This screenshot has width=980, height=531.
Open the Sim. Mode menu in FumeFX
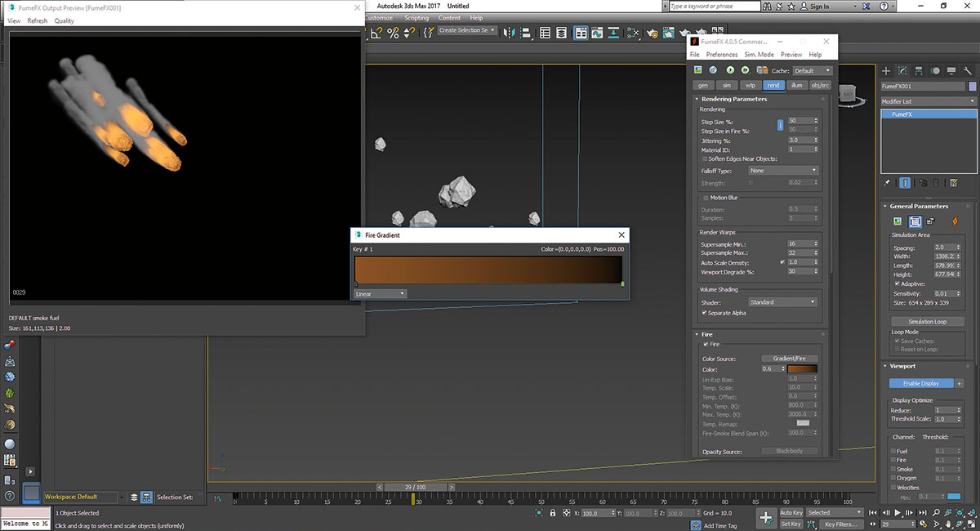click(x=759, y=55)
